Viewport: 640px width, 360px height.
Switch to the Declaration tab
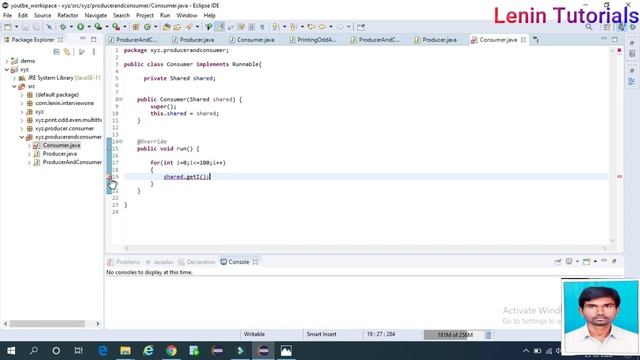pyautogui.click(x=197, y=262)
